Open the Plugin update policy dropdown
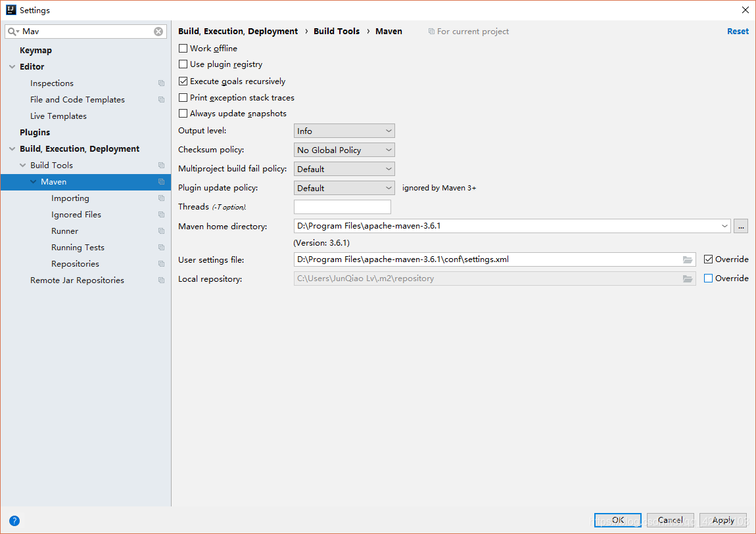This screenshot has width=756, height=534. point(344,188)
